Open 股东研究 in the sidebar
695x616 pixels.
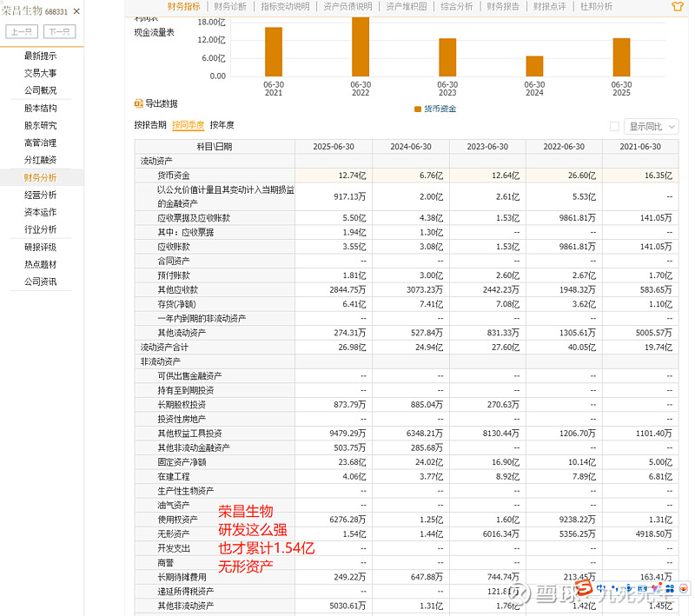[x=40, y=125]
